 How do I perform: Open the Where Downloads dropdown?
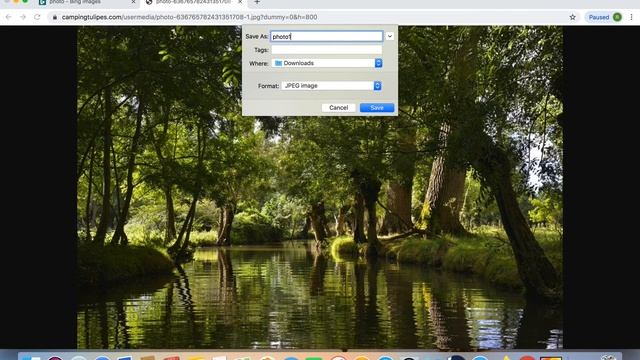pos(328,63)
